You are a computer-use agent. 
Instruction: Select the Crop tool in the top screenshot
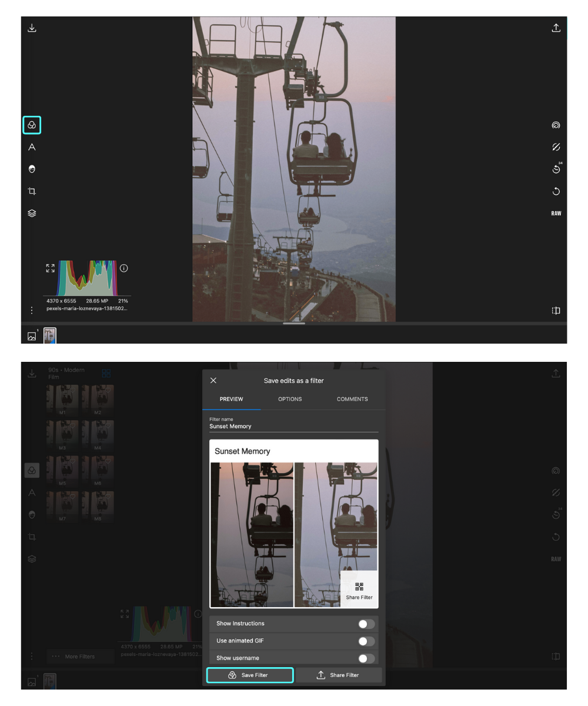tap(32, 191)
